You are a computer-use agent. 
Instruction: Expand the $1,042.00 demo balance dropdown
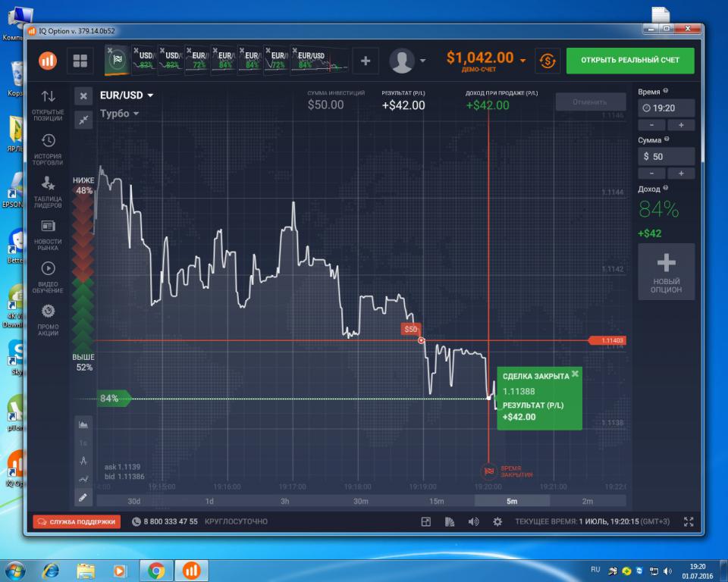pos(522,61)
